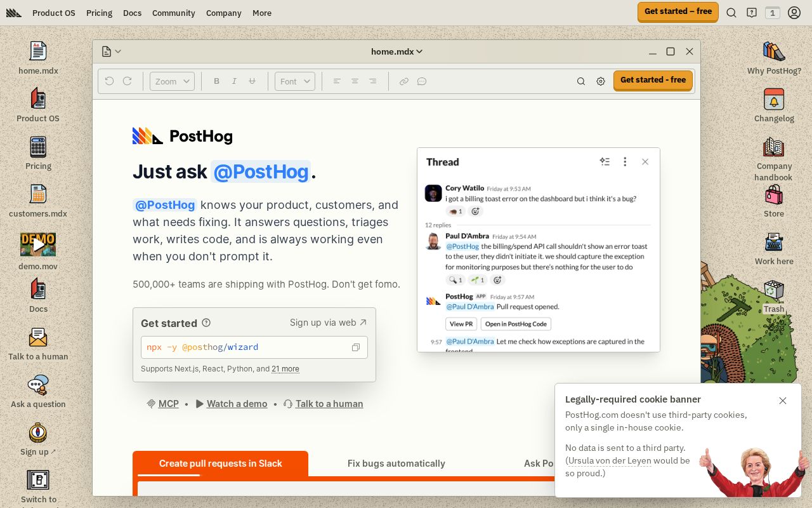Screen dimensions: 812x508
Task: Open the Docs desktop icon
Action: [x=38, y=296]
